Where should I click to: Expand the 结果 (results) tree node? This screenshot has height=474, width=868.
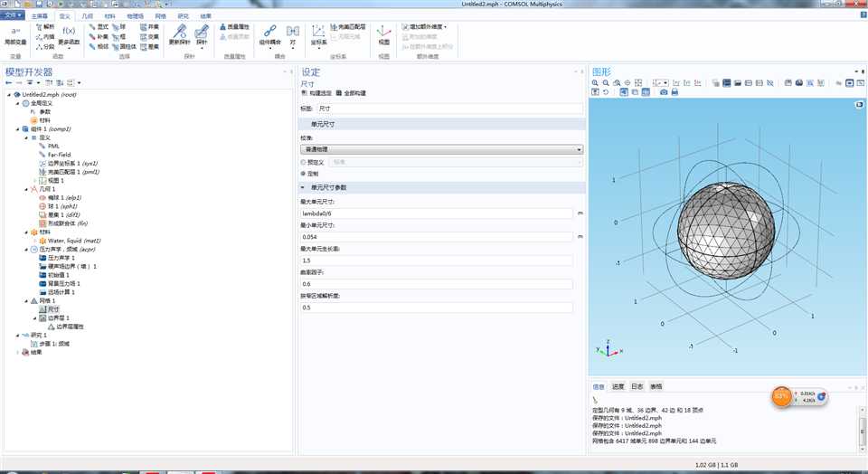pyautogui.click(x=18, y=352)
